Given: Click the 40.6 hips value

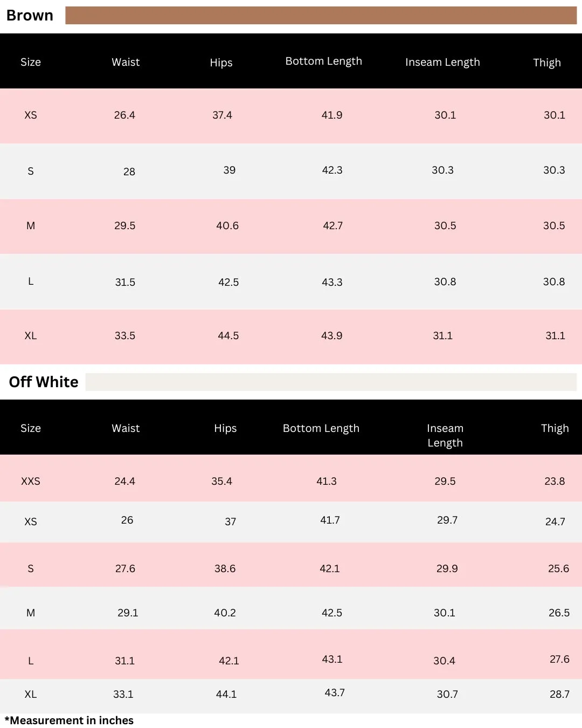Looking at the screenshot, I should [x=227, y=225].
